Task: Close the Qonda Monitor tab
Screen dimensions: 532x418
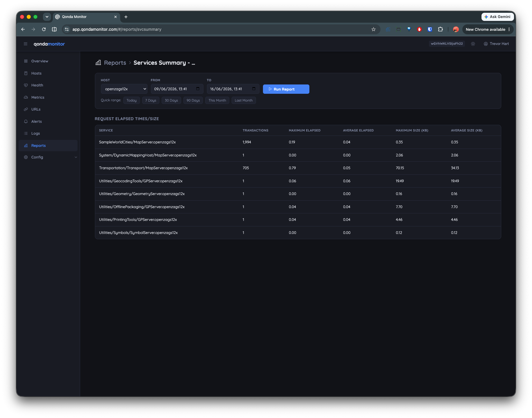Action: click(116, 17)
